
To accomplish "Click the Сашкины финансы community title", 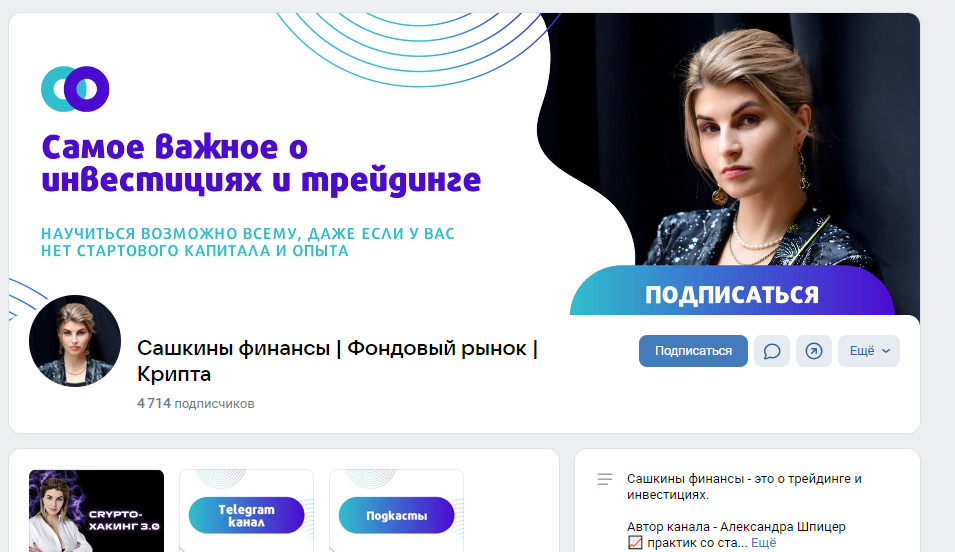I will [337, 361].
